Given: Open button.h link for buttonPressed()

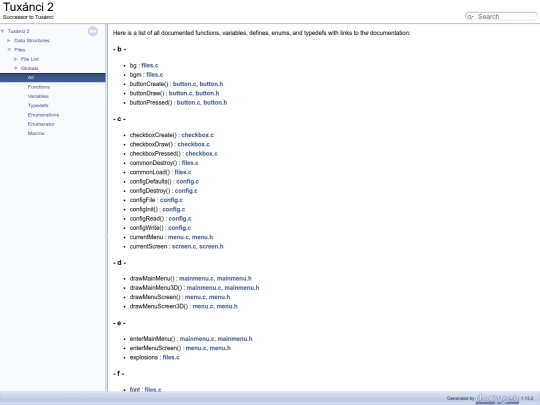Looking at the screenshot, I should pyautogui.click(x=215, y=102).
